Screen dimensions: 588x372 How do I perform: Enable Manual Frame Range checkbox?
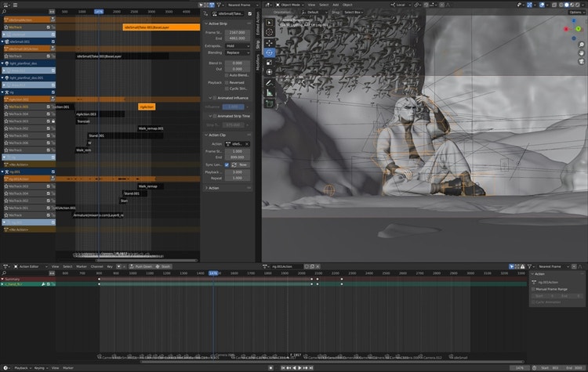point(535,290)
